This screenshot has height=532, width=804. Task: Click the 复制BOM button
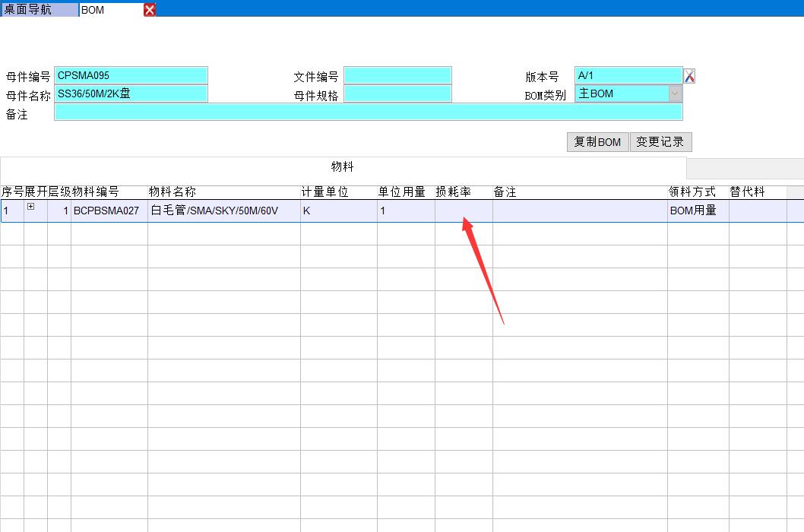tap(597, 142)
